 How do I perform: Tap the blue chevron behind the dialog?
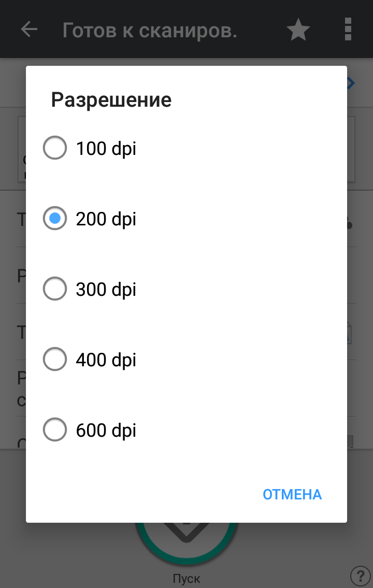click(x=352, y=83)
